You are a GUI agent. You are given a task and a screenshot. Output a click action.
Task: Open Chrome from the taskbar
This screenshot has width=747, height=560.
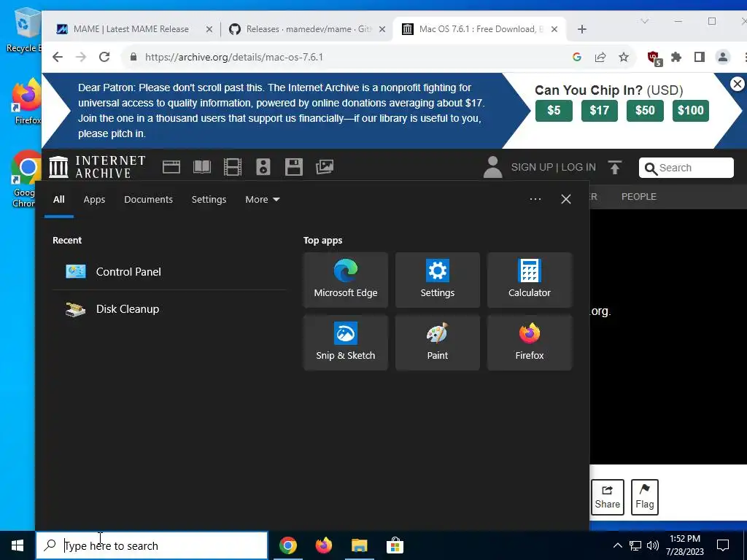point(287,545)
